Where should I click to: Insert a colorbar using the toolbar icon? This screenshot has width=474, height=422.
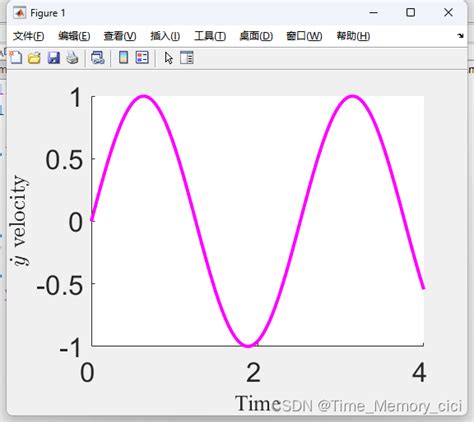[x=124, y=58]
